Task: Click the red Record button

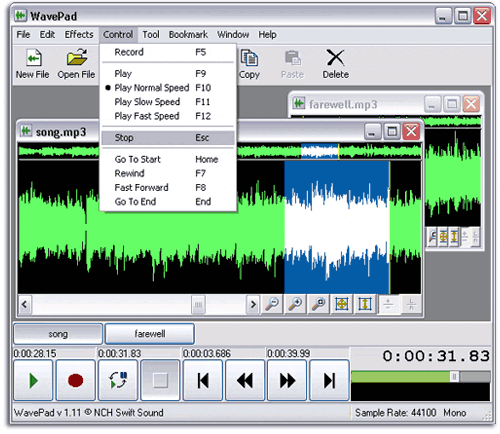Action: [x=75, y=380]
